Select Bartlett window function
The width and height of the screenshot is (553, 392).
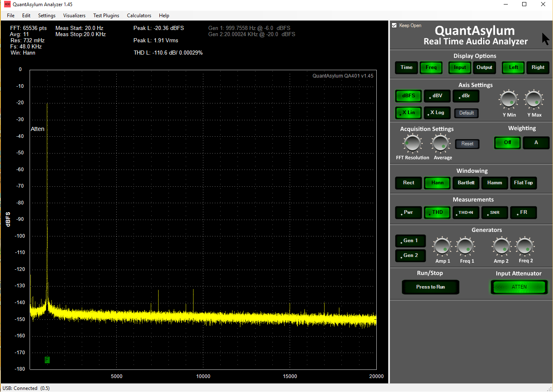click(466, 183)
